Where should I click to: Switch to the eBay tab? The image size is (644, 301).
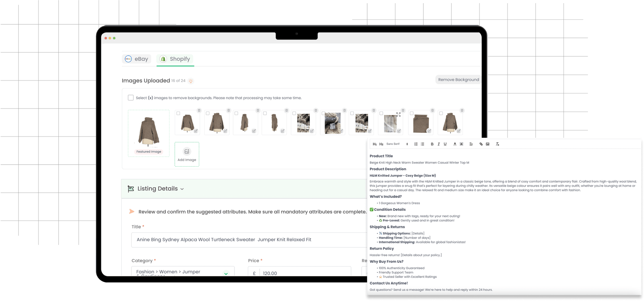coord(137,59)
